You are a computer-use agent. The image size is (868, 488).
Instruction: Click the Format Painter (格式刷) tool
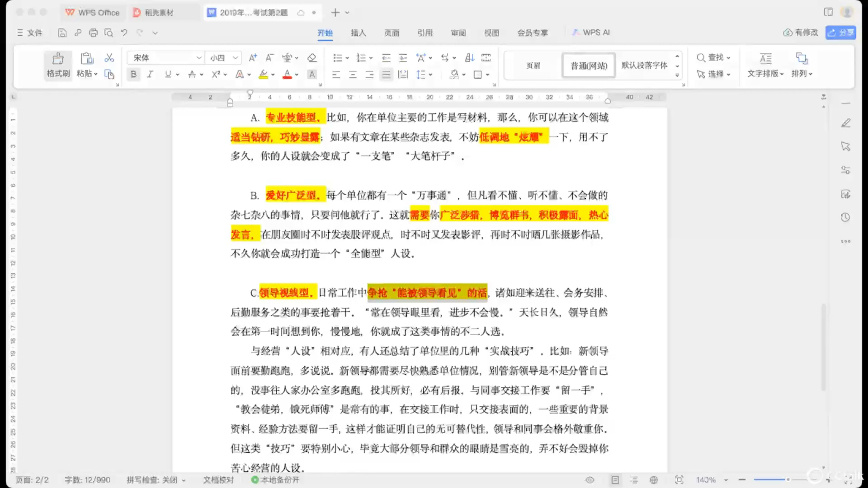(58, 65)
